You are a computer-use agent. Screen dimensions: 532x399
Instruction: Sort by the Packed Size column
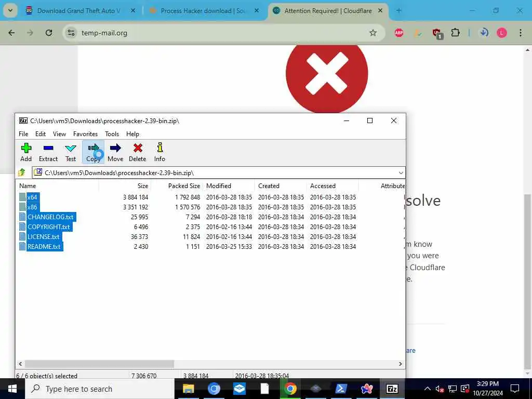(177, 186)
